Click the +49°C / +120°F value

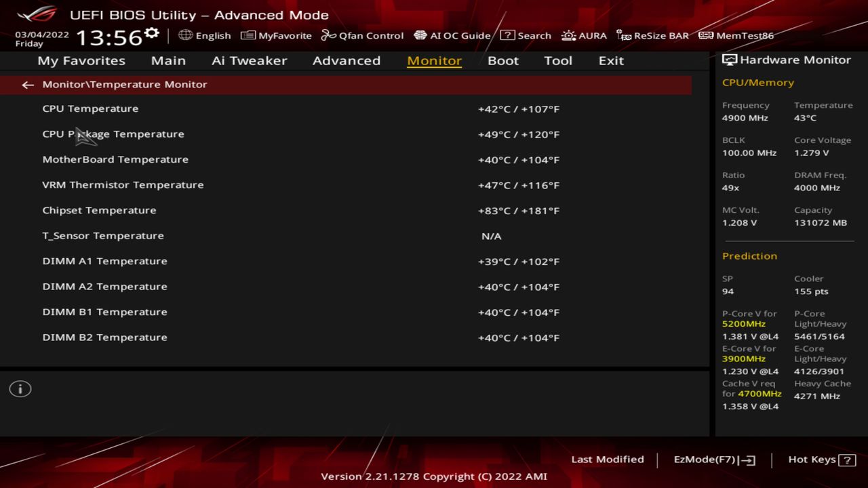tap(519, 134)
